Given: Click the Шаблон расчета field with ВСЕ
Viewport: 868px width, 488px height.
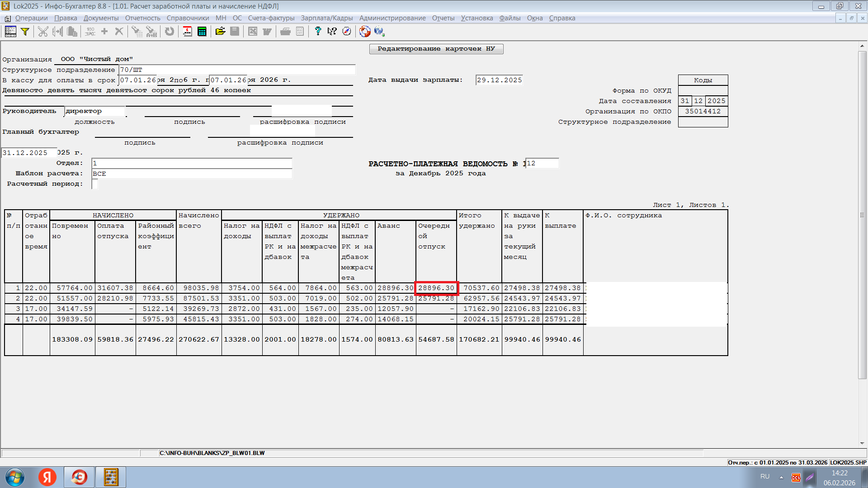Looking at the screenshot, I should pos(192,174).
